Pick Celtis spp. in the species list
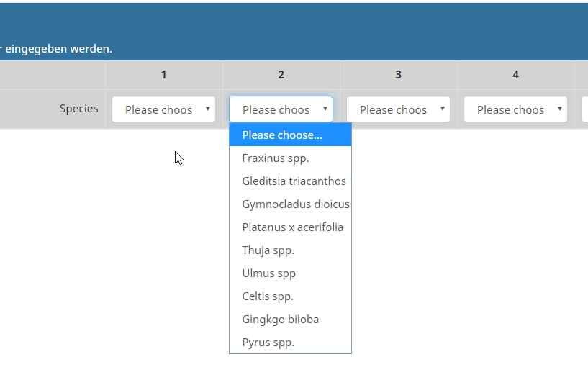 pyautogui.click(x=268, y=296)
